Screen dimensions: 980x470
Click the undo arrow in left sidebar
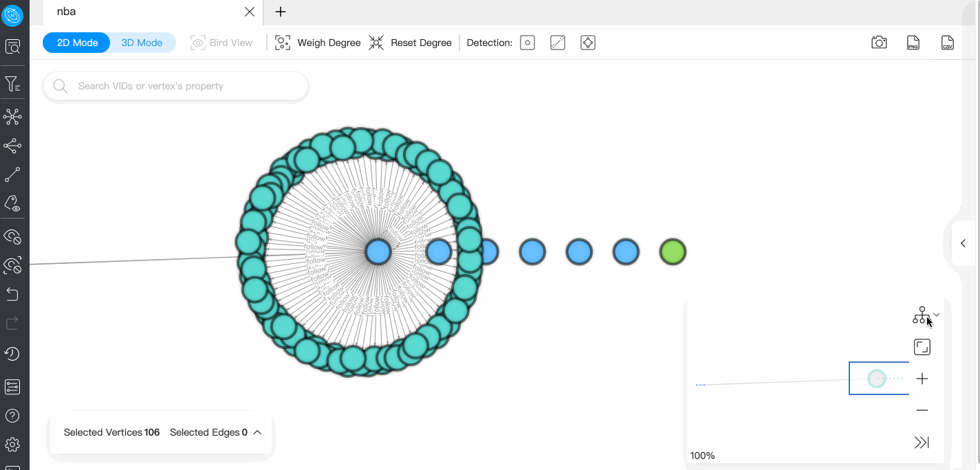12,294
